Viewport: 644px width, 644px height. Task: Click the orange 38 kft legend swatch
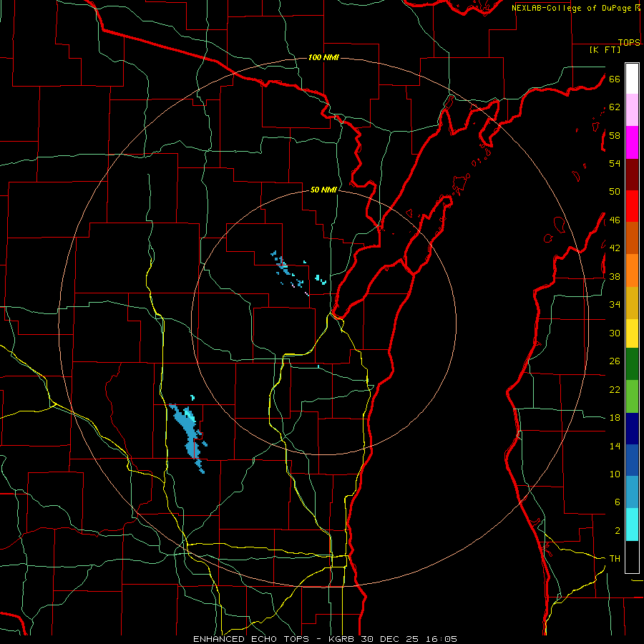click(632, 270)
